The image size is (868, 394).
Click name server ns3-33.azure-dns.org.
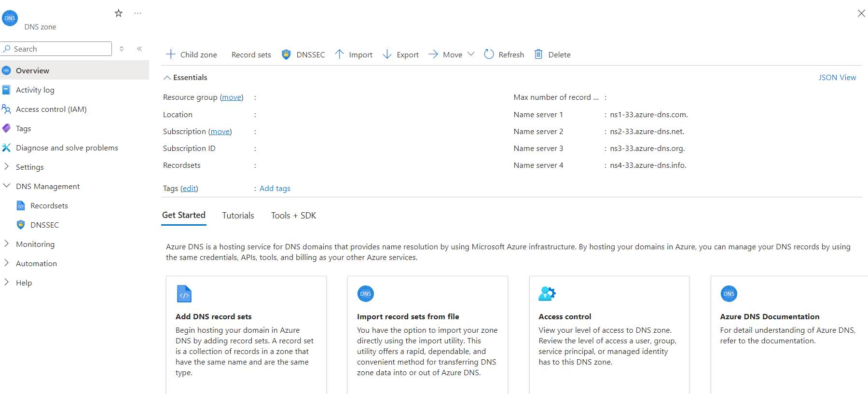click(648, 148)
